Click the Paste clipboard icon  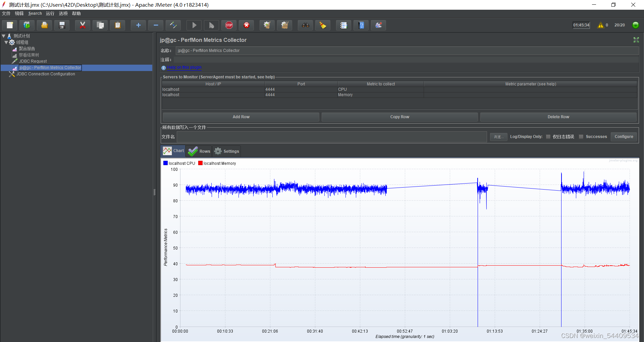(117, 25)
